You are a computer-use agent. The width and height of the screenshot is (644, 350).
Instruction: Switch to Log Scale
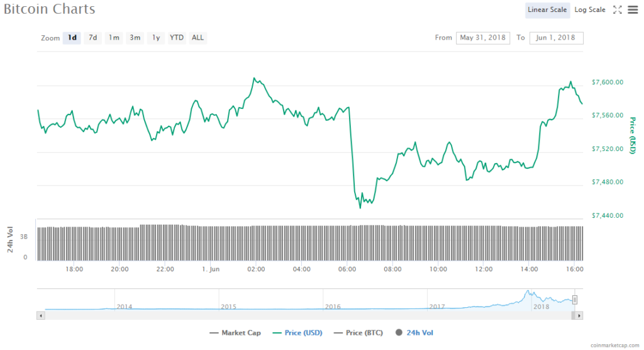pyautogui.click(x=590, y=10)
